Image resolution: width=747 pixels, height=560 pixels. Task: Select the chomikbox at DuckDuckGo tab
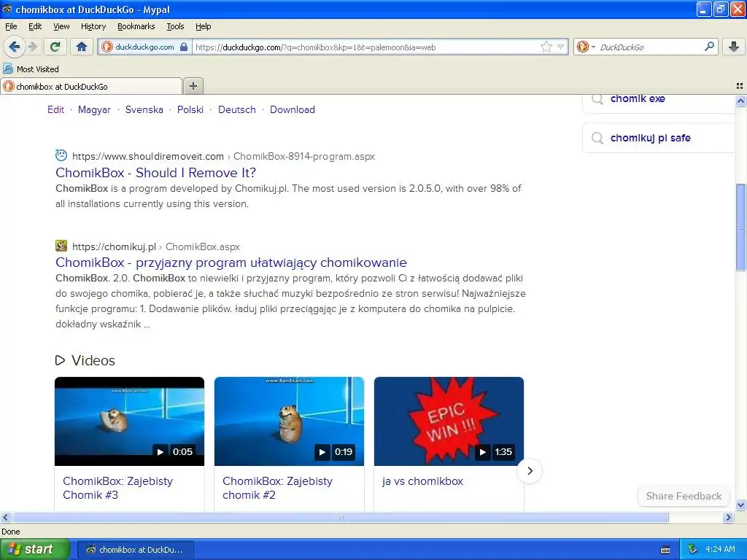pyautogui.click(x=91, y=86)
